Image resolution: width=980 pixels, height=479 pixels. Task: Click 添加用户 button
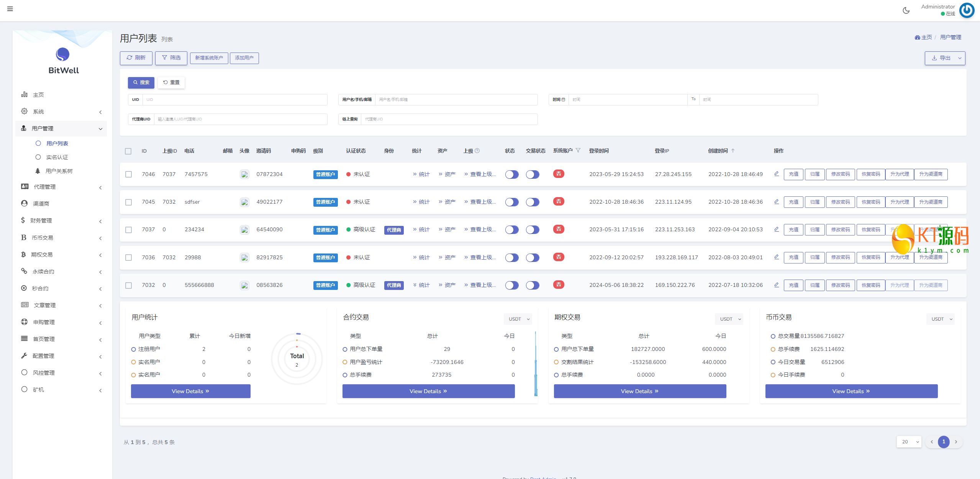click(244, 58)
